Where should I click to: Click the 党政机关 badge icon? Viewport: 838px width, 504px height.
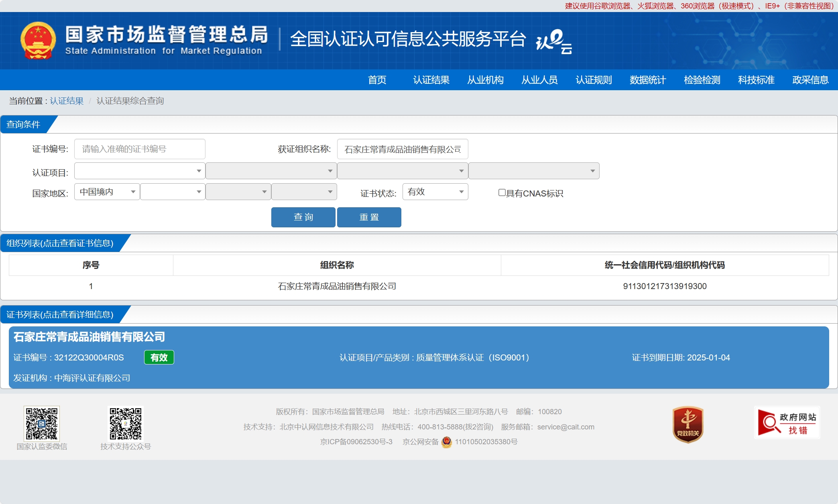pos(688,425)
